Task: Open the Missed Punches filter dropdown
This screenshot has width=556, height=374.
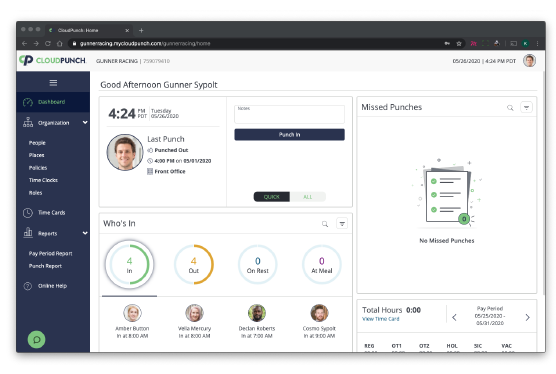Action: click(527, 107)
